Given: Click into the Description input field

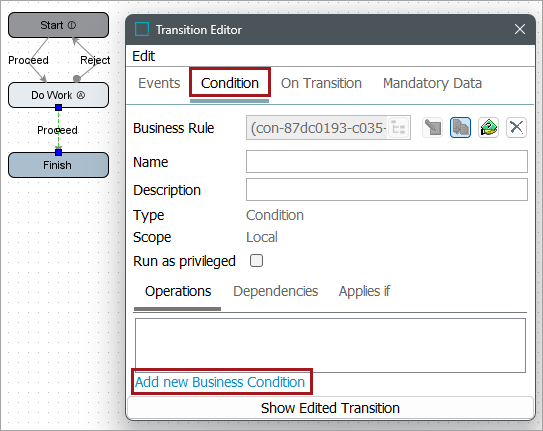Looking at the screenshot, I should pos(387,190).
